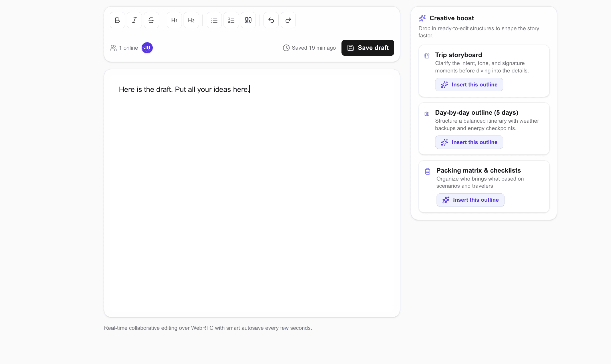Click the Saved 19 min ago status
The height and width of the screenshot is (364, 611).
point(309,48)
